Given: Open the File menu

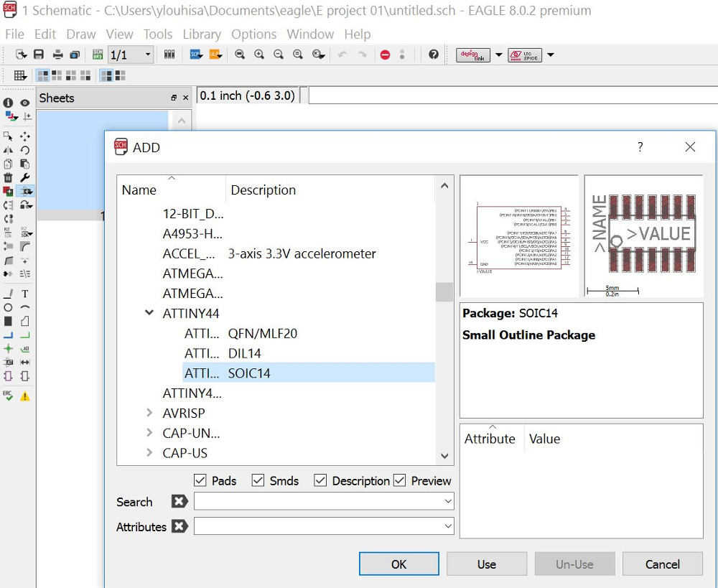Looking at the screenshot, I should point(14,34).
